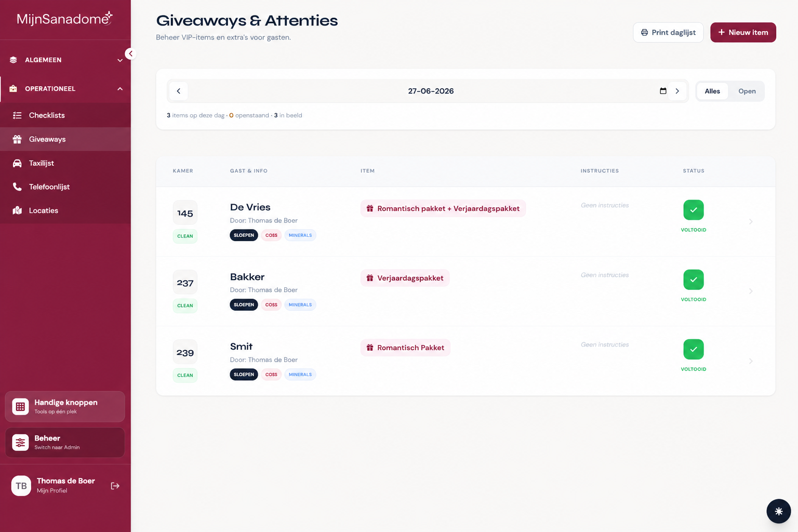The height and width of the screenshot is (532, 798).
Task: Click the MijnSanadome logo
Action: tap(65, 19)
